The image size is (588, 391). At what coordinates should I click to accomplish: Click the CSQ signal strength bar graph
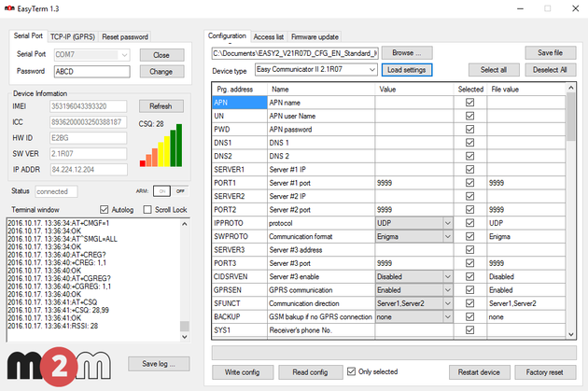tap(161, 146)
